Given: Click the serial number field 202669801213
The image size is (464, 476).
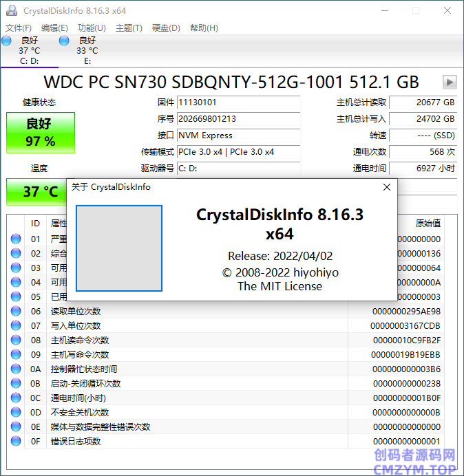Looking at the screenshot, I should 238,119.
